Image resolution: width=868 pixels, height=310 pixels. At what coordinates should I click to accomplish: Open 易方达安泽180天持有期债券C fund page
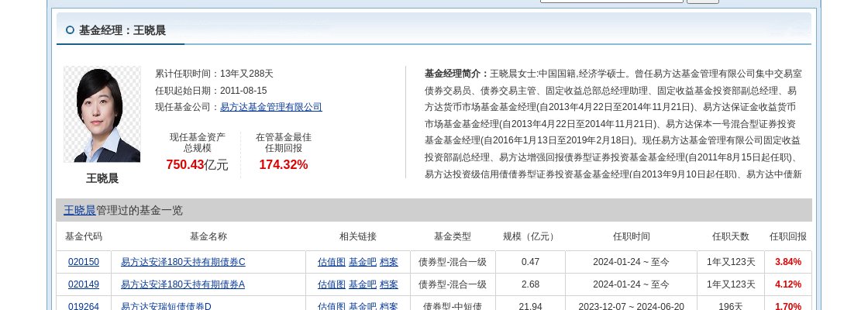click(183, 262)
